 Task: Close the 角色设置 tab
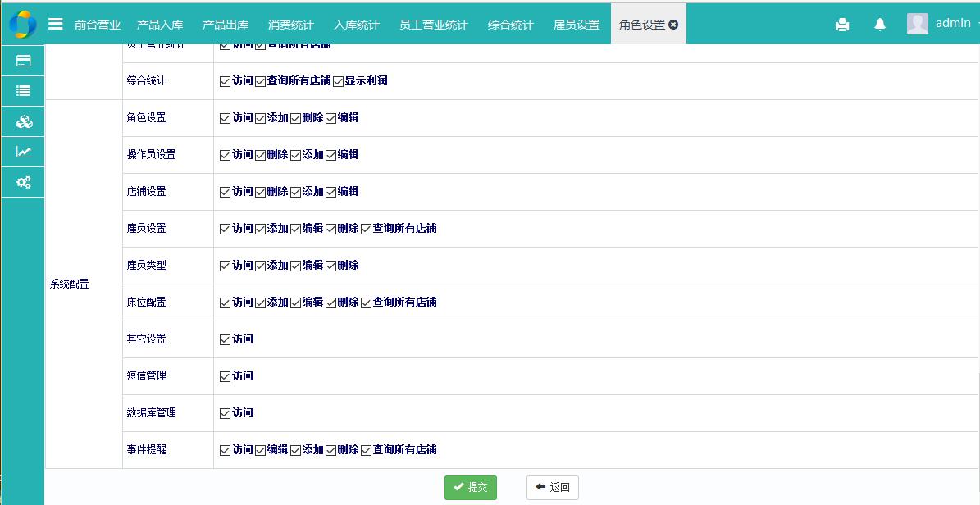click(x=673, y=25)
